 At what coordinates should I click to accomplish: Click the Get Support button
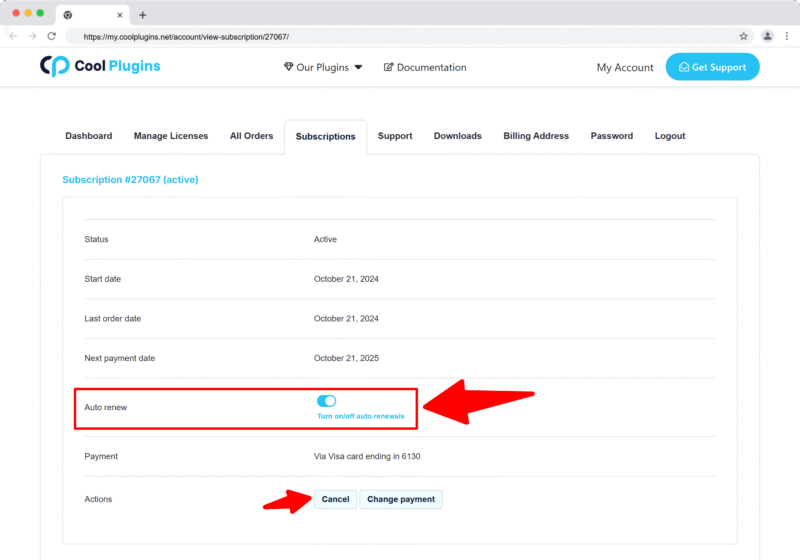712,67
